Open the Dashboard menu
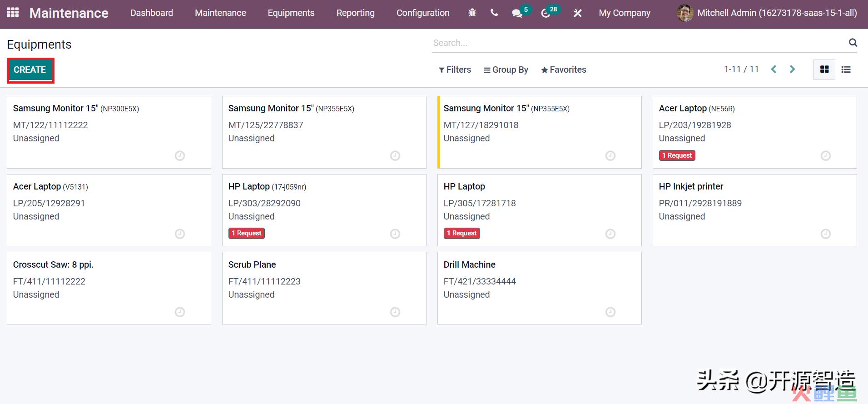This screenshot has height=404, width=868. tap(152, 13)
